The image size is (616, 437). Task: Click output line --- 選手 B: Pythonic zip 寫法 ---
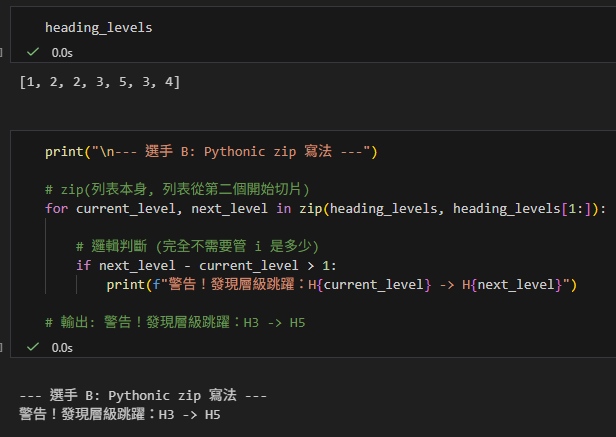coord(143,395)
